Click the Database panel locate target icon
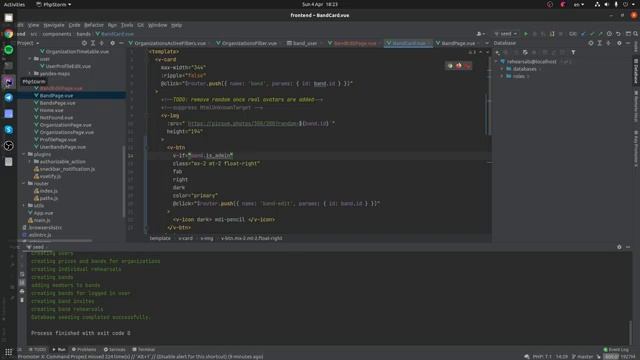This screenshot has width=640, height=360. [x=591, y=43]
